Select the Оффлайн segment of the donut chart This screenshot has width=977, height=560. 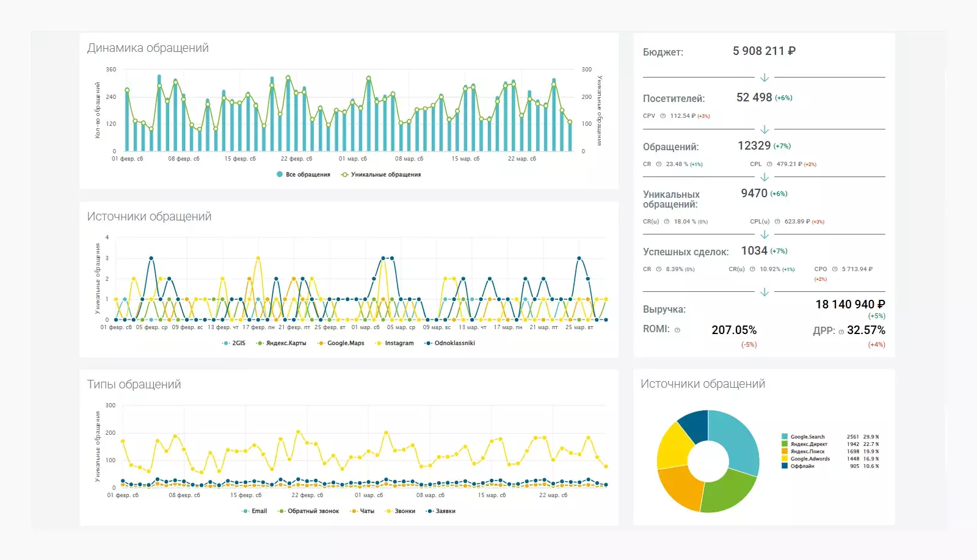click(694, 424)
